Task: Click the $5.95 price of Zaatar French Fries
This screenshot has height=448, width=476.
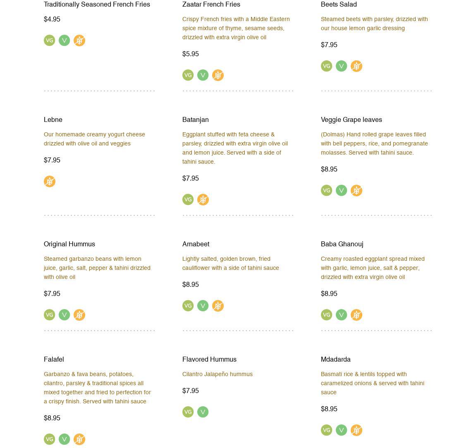Action: (191, 54)
